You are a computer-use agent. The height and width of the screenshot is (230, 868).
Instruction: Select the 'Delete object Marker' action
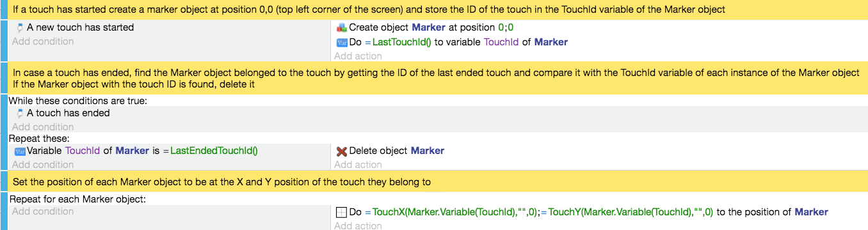[x=390, y=151]
